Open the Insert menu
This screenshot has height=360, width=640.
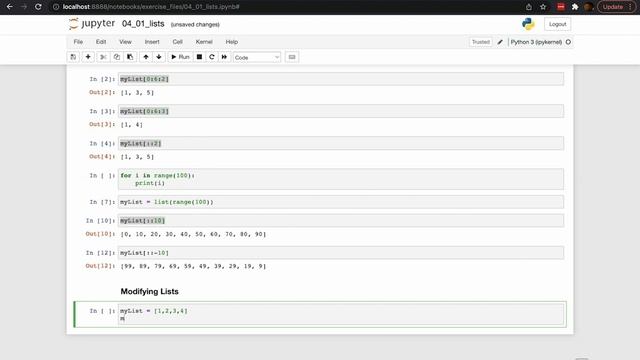[x=152, y=42]
